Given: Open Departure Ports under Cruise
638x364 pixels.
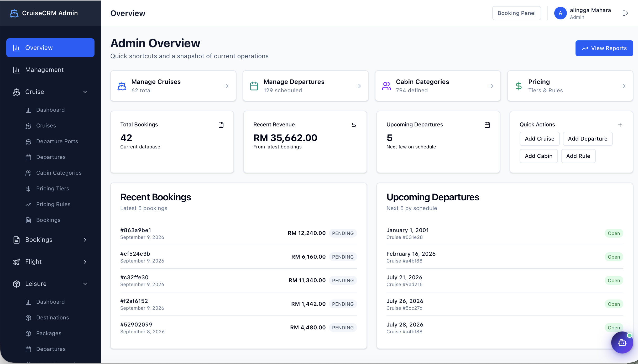Looking at the screenshot, I should click(x=57, y=141).
